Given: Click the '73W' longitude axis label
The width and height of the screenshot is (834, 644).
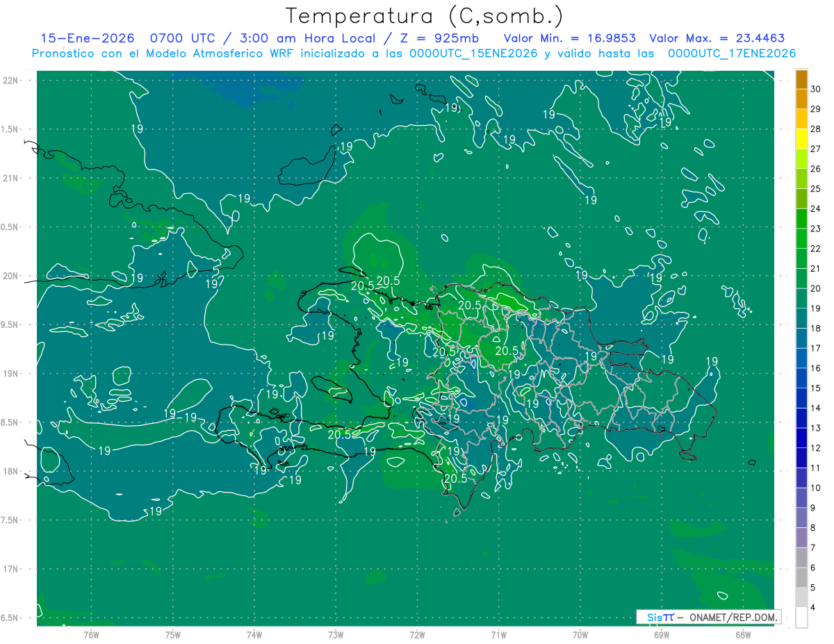Looking at the screenshot, I should coord(336,635).
